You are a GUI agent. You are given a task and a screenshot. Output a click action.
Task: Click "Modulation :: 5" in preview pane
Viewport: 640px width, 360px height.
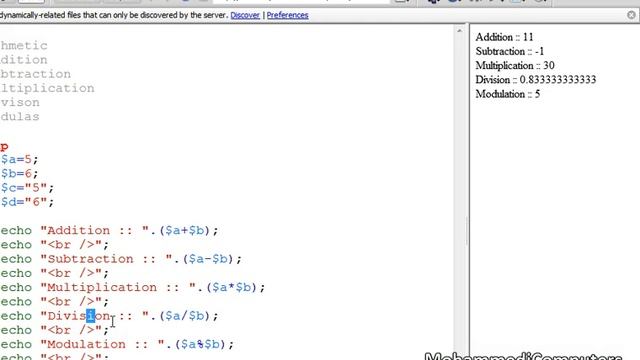508,94
